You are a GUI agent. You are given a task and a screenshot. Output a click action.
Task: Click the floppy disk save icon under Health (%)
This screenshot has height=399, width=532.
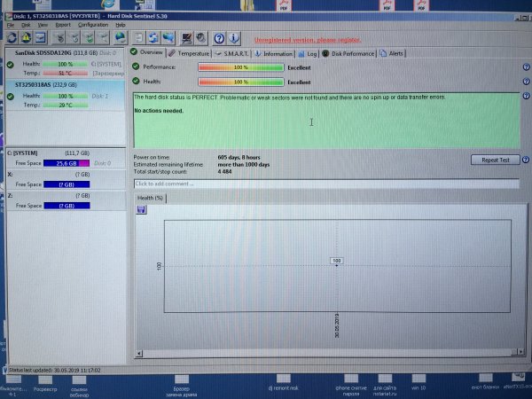[141, 209]
